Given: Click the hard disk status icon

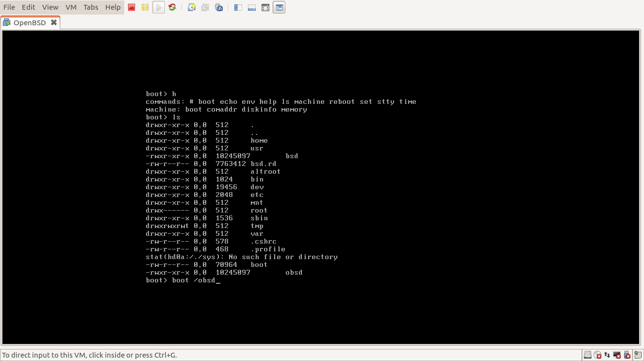Looking at the screenshot, I should tap(588, 355).
